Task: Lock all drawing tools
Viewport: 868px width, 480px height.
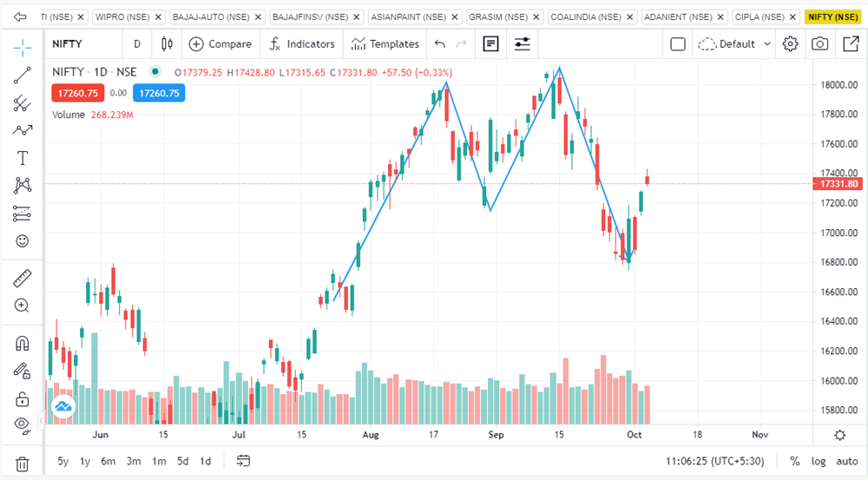Action: tap(23, 398)
